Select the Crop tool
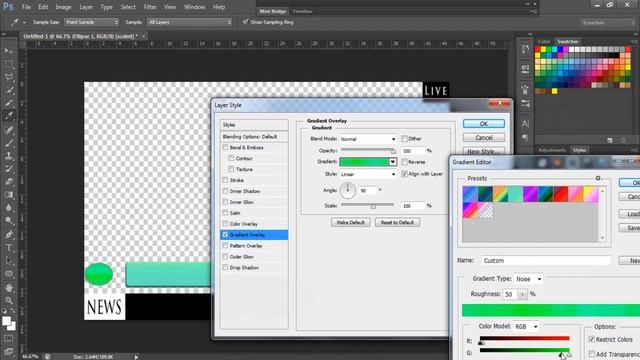This screenshot has height=360, width=640. 9,103
